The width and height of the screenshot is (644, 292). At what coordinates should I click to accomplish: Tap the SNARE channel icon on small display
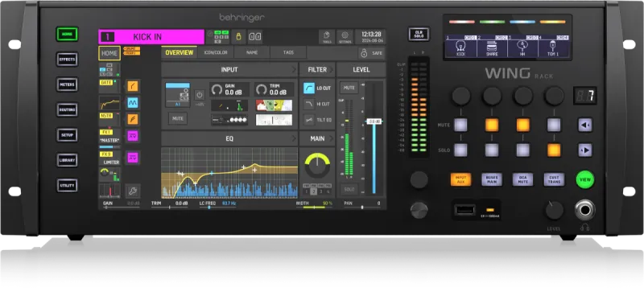(x=492, y=47)
